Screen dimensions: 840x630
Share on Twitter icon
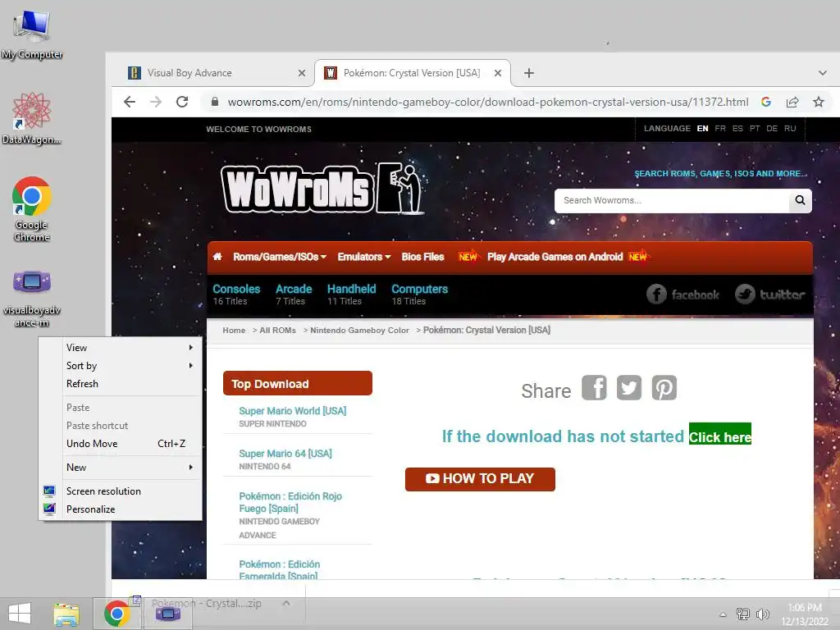click(629, 388)
